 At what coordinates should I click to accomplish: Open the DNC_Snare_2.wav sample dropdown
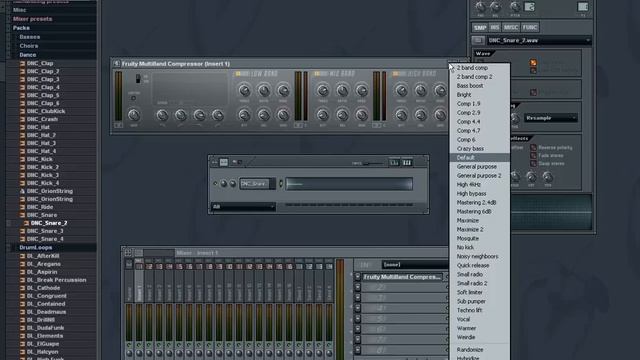coord(539,40)
